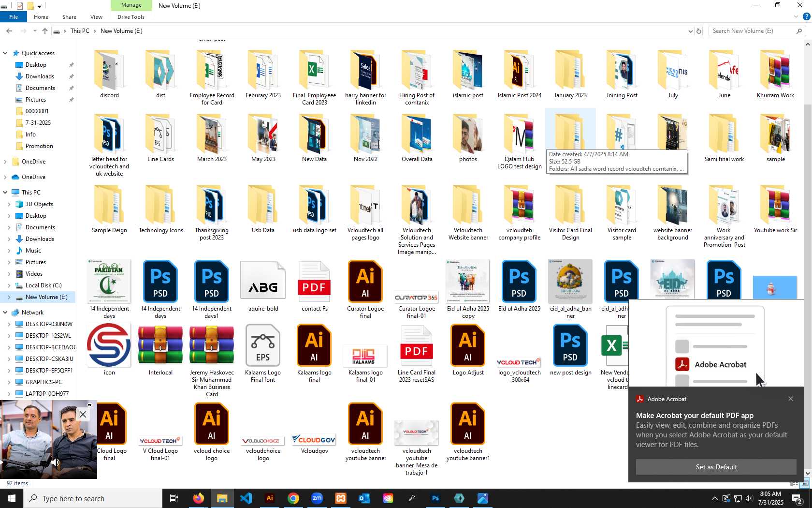Select the vcloud choice logo AI file
The width and height of the screenshot is (812, 508).
click(x=212, y=431)
